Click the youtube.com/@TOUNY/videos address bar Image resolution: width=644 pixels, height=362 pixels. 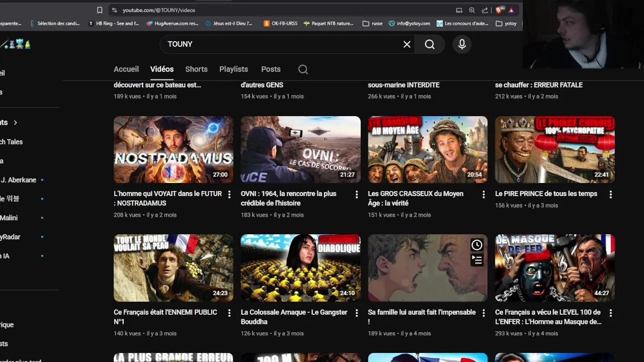(x=159, y=10)
